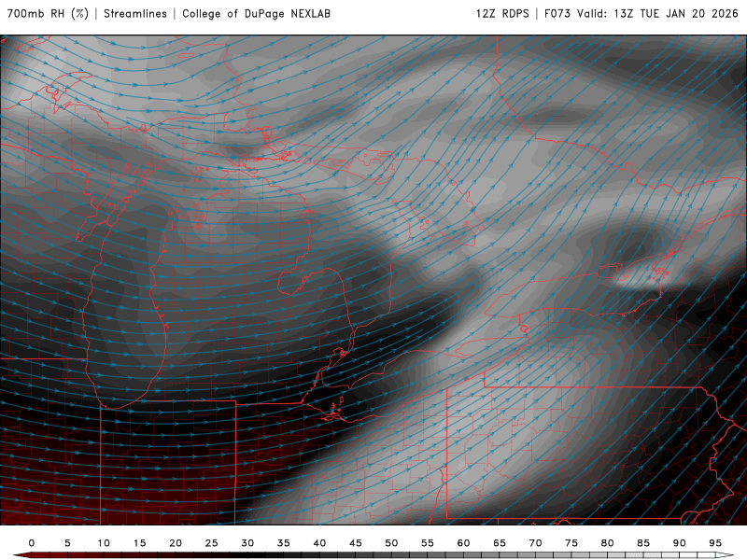Click the 65 label on legend
This screenshot has width=747, height=560.
click(500, 543)
